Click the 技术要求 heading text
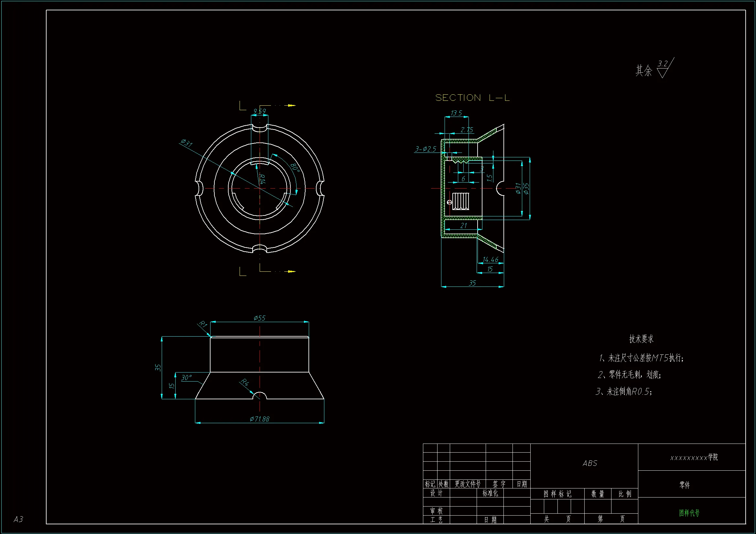Viewport: 756px width, 534px height. pyautogui.click(x=641, y=339)
